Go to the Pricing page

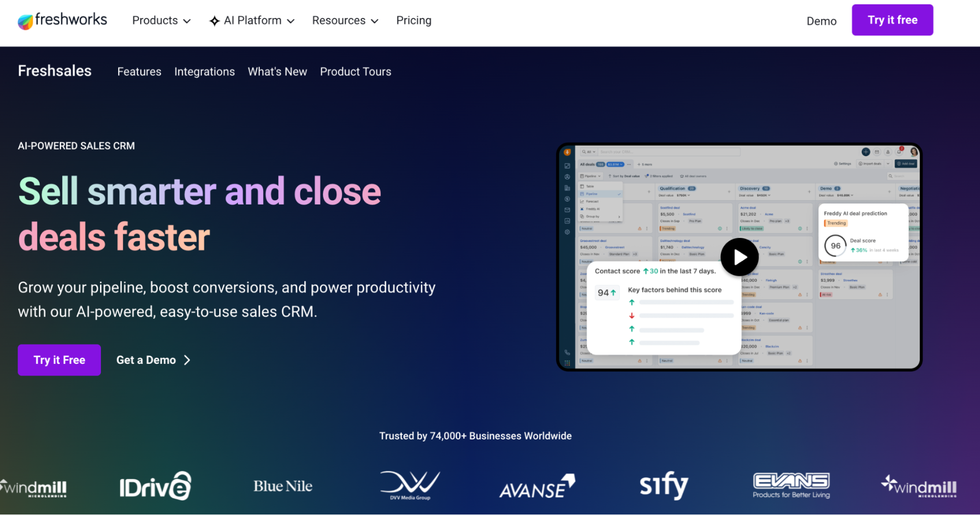414,21
